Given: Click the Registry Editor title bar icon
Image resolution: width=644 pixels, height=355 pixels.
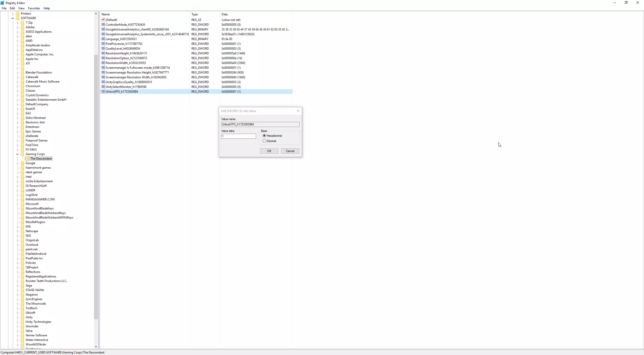Looking at the screenshot, I should click(x=3, y=3).
